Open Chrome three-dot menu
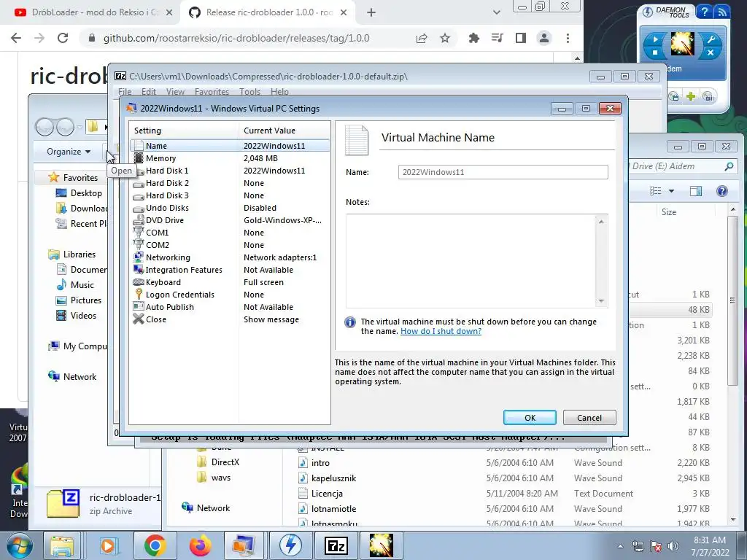 click(568, 38)
